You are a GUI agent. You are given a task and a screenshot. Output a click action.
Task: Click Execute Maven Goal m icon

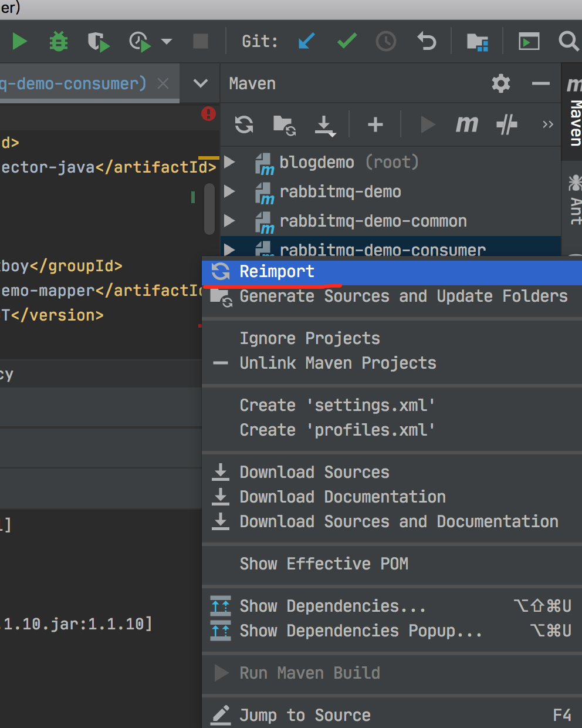pos(467,124)
